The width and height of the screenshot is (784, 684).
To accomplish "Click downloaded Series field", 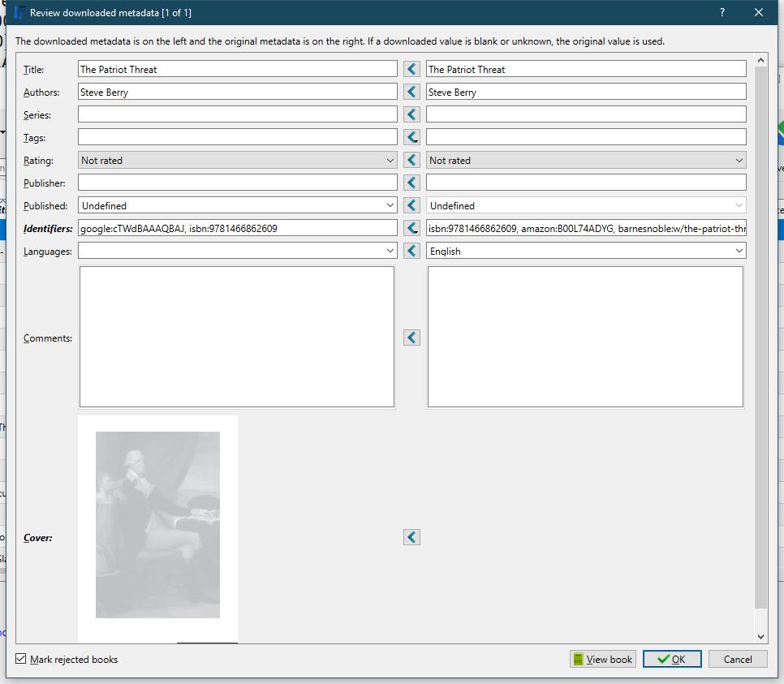I will point(238,114).
